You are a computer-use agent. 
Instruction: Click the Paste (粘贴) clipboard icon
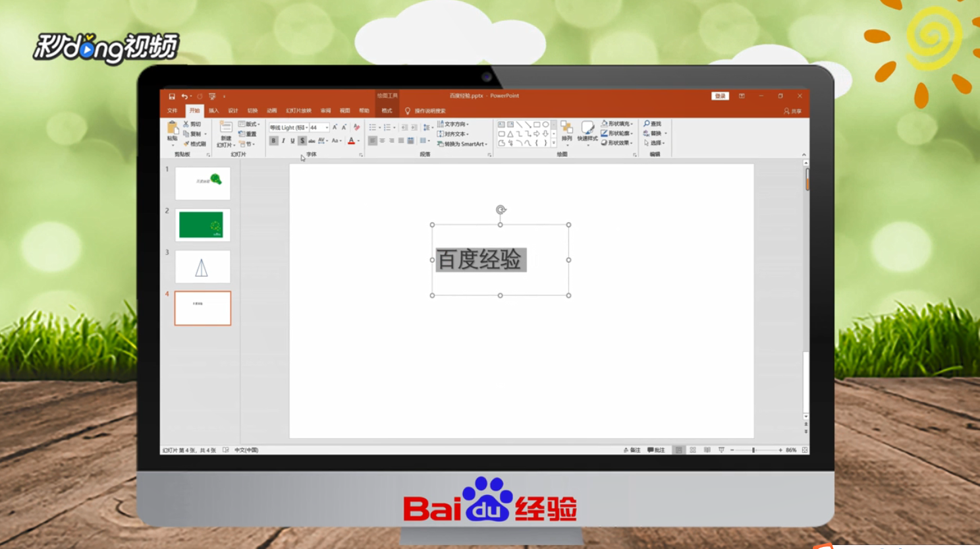tap(173, 128)
